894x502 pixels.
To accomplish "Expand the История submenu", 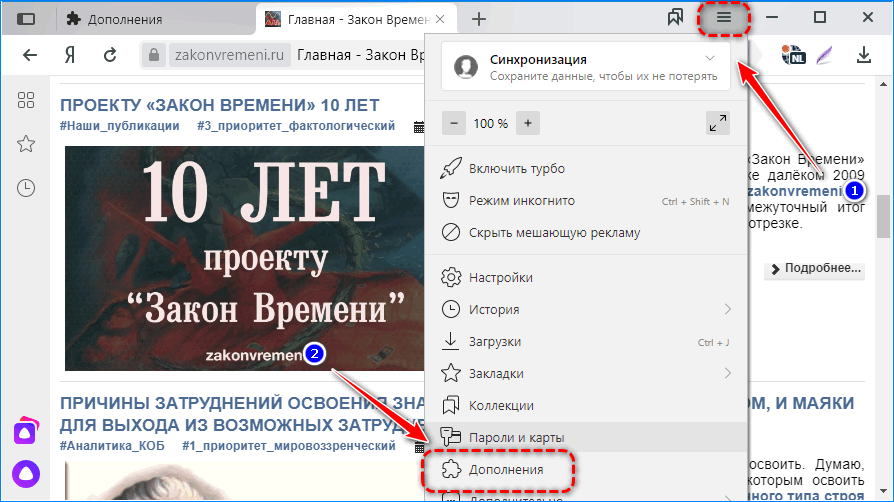I will pos(586,310).
